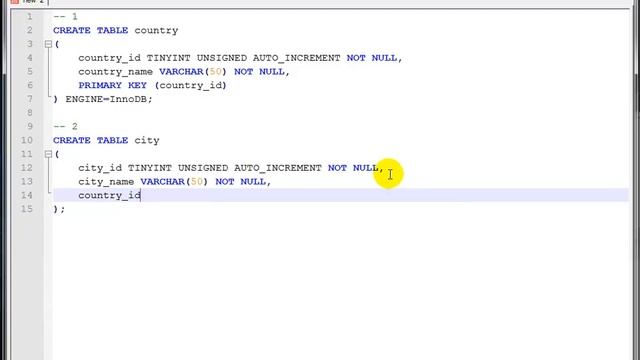The image size is (640, 360).
Task: Click line number 8 in the margin
Action: [30, 113]
